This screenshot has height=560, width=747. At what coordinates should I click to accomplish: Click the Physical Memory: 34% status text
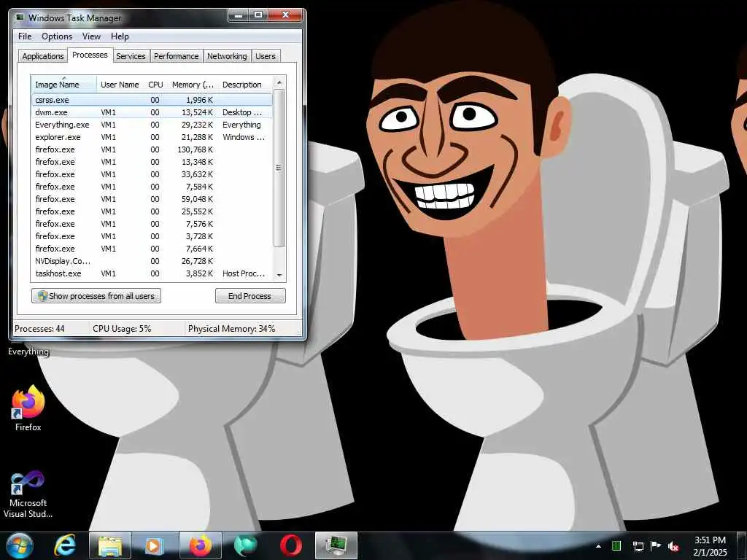coord(231,329)
